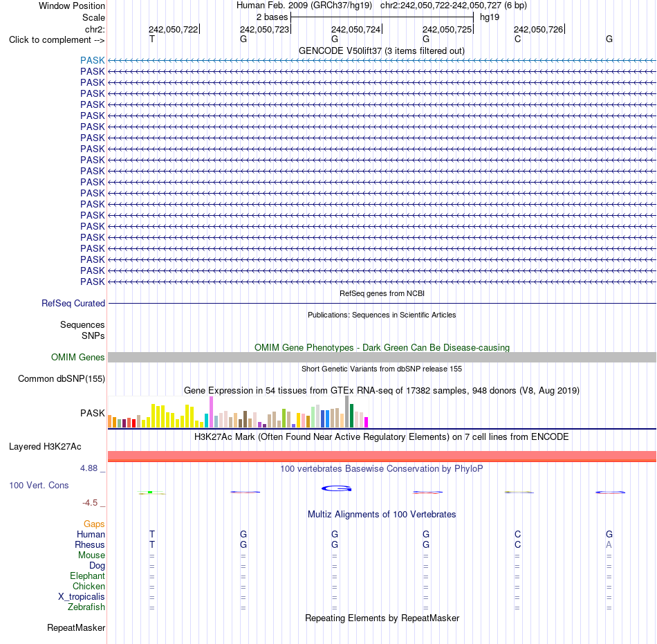The height and width of the screenshot is (644, 657).
Task: Click the gray mismatched A in Rhesus row
Action: point(609,544)
